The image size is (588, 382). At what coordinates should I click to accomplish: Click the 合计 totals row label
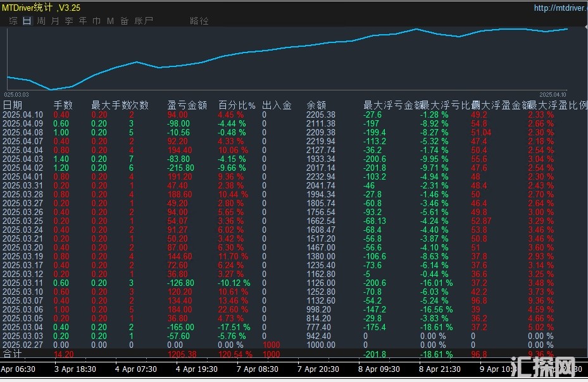tap(13, 354)
